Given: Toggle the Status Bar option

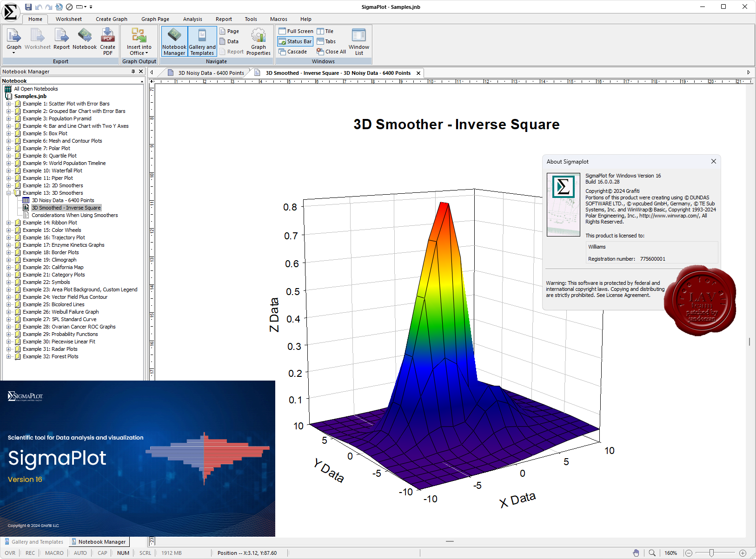Looking at the screenshot, I should (295, 41).
